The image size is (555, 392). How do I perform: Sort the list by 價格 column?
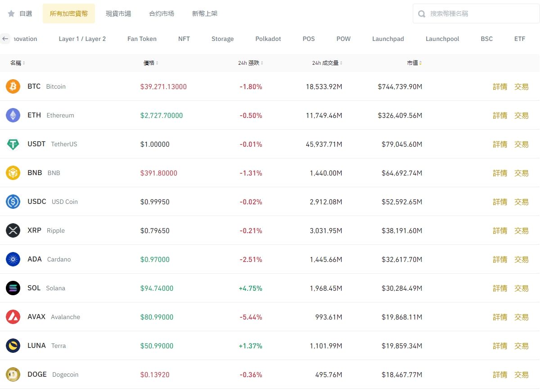tap(151, 63)
